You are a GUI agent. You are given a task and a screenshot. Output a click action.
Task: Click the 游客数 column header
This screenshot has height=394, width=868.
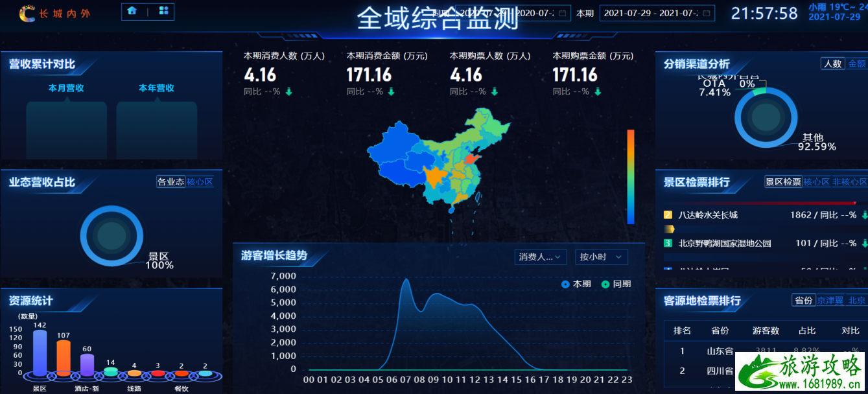[x=766, y=330]
